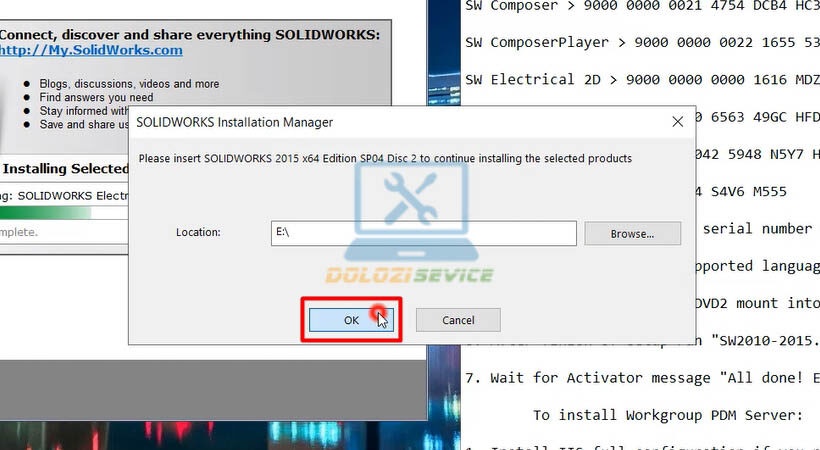
Task: Click the green installation progress bar
Action: coord(45,213)
